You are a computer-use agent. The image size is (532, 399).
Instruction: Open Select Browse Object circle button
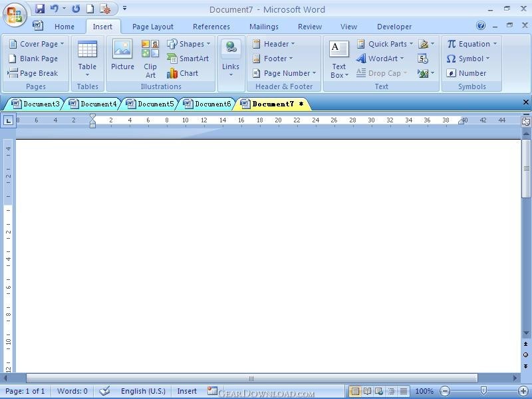pos(525,355)
